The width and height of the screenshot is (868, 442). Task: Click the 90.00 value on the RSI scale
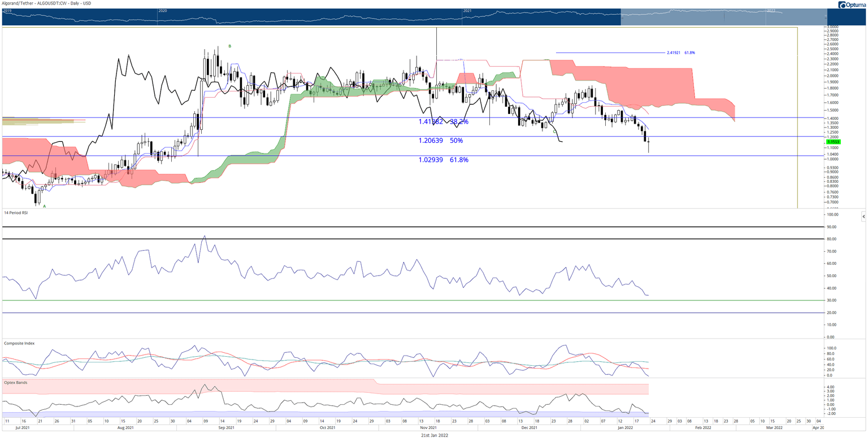point(832,227)
